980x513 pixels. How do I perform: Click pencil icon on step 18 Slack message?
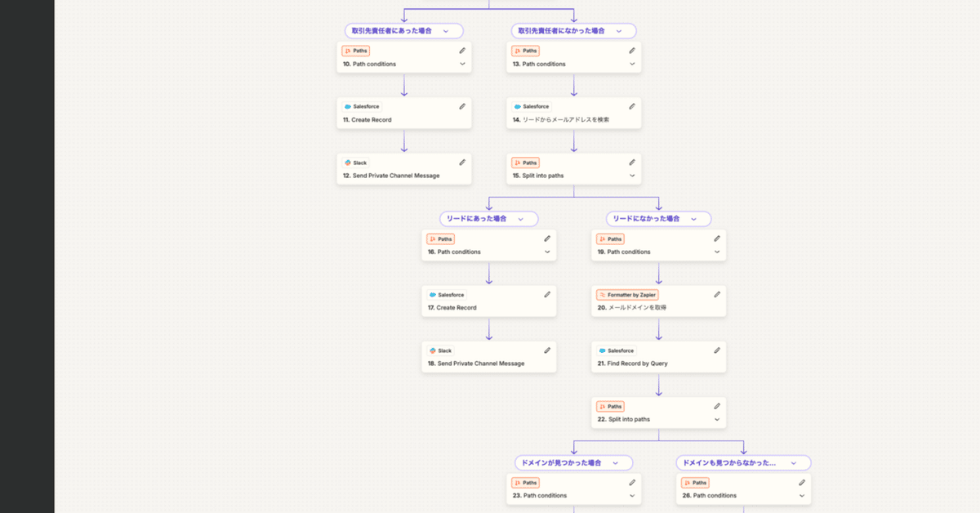(547, 350)
